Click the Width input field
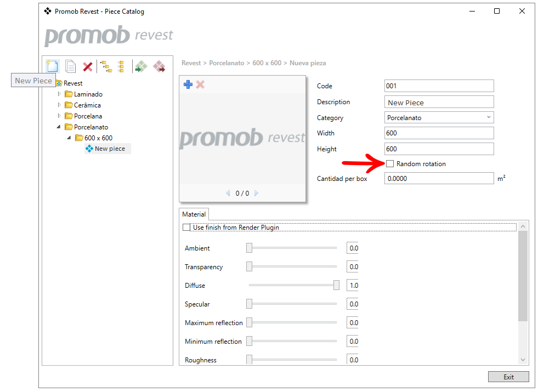538x392 pixels. 439,133
